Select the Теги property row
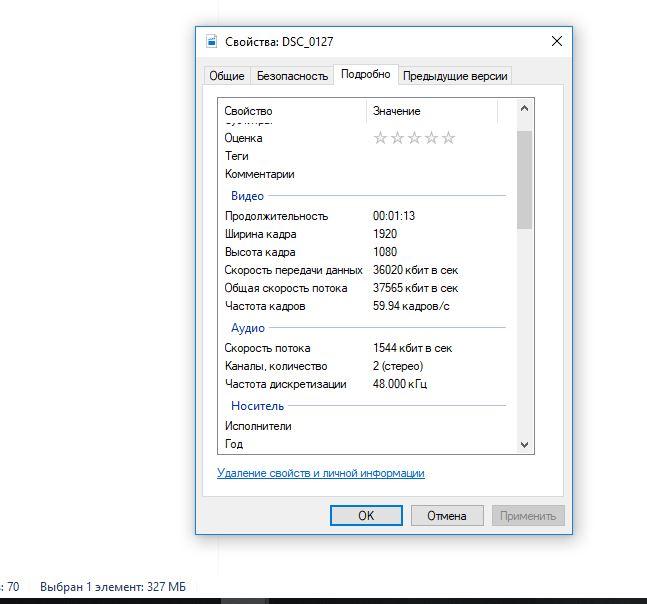 tap(366, 156)
